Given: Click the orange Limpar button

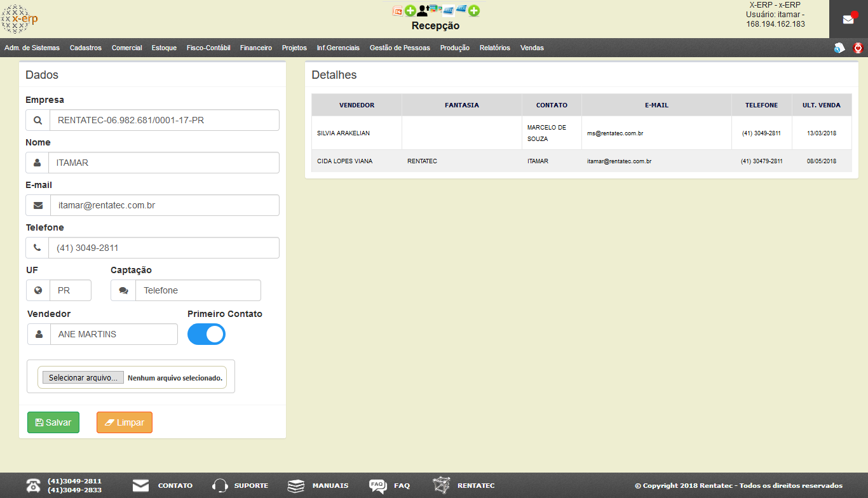Looking at the screenshot, I should [x=125, y=422].
